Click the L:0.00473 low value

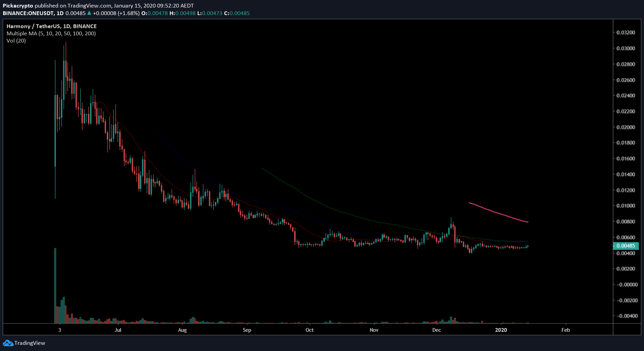[210, 13]
